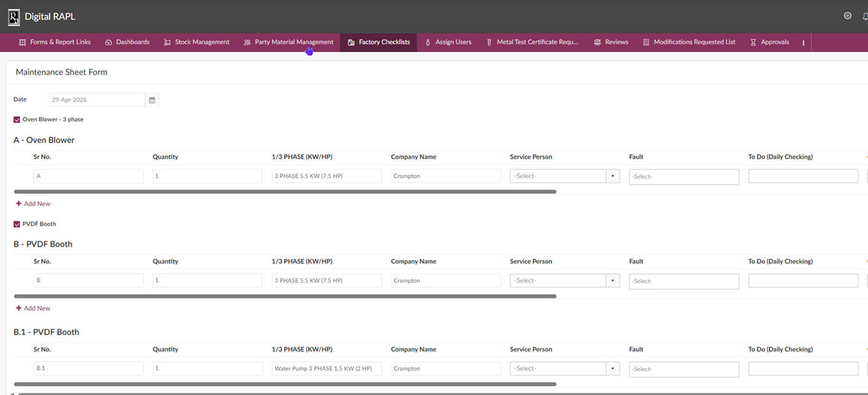The image size is (868, 395).
Task: Open Service Person dropdown in row B.1
Action: pyautogui.click(x=564, y=369)
